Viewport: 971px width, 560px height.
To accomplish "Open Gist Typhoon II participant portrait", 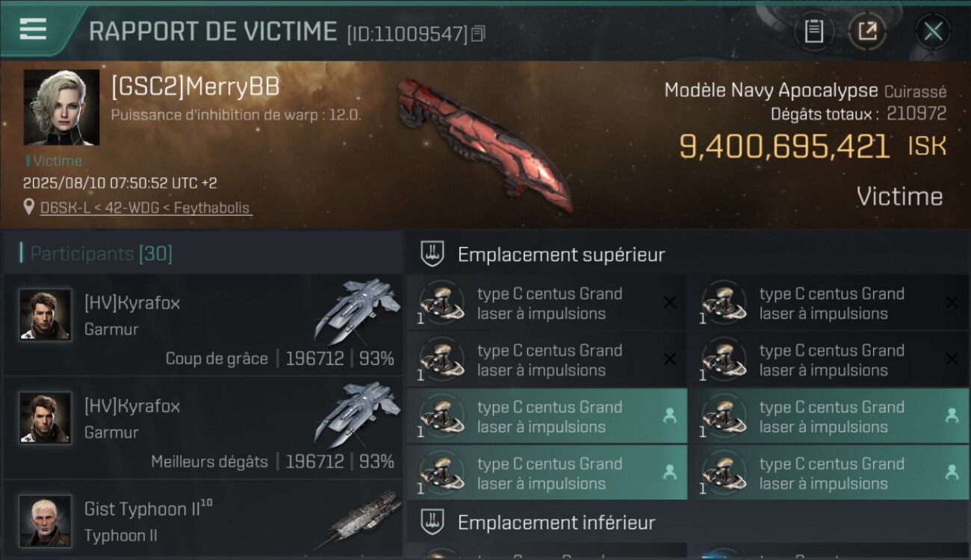I will (46, 520).
